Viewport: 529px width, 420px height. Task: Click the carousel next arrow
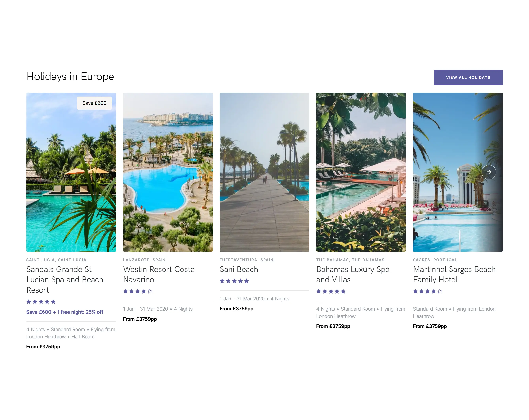[489, 172]
